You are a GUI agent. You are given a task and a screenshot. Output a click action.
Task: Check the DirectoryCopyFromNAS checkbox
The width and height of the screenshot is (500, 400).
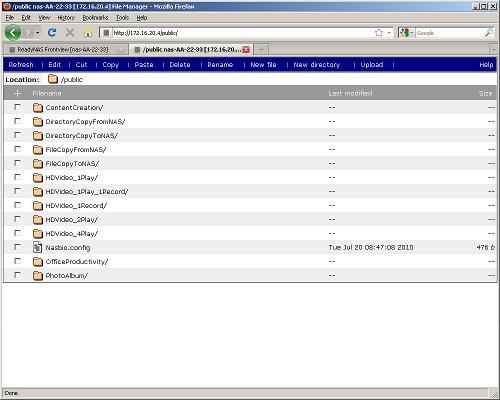(x=17, y=121)
